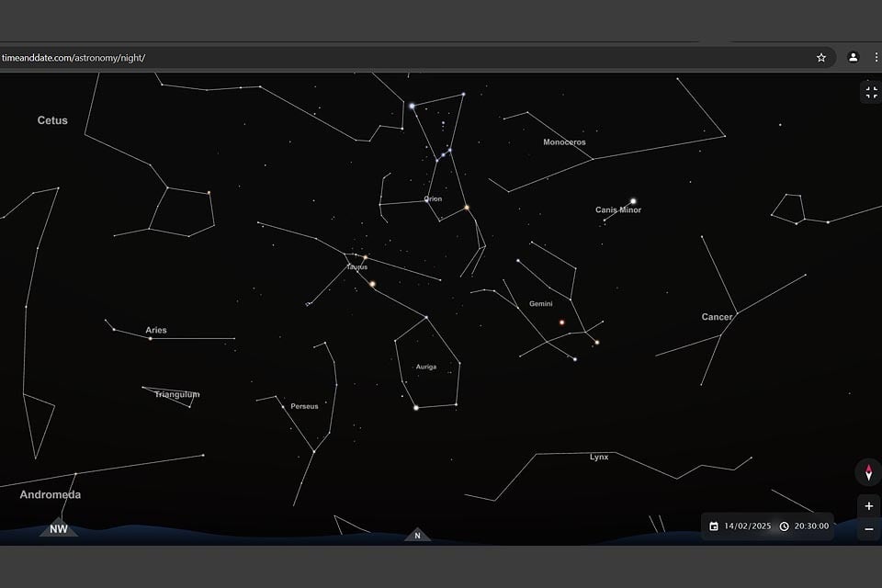Click the URL in the address bar

point(73,56)
